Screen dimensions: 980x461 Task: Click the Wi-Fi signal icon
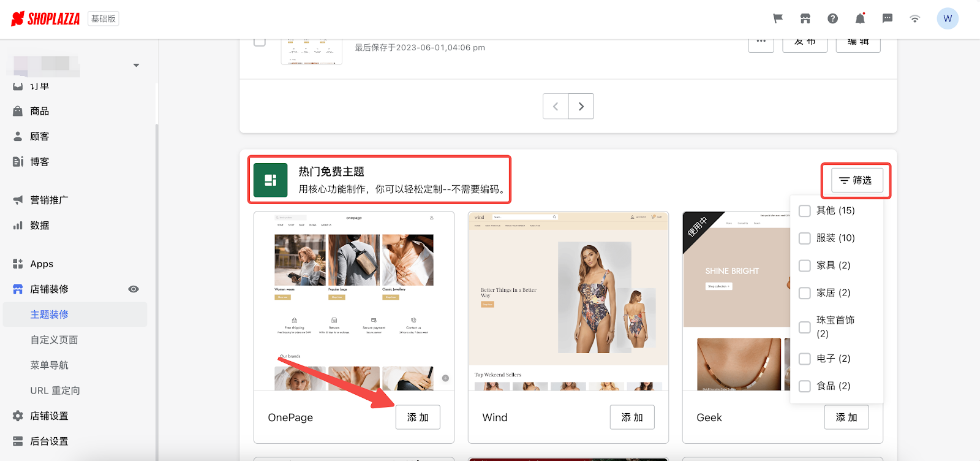click(914, 18)
